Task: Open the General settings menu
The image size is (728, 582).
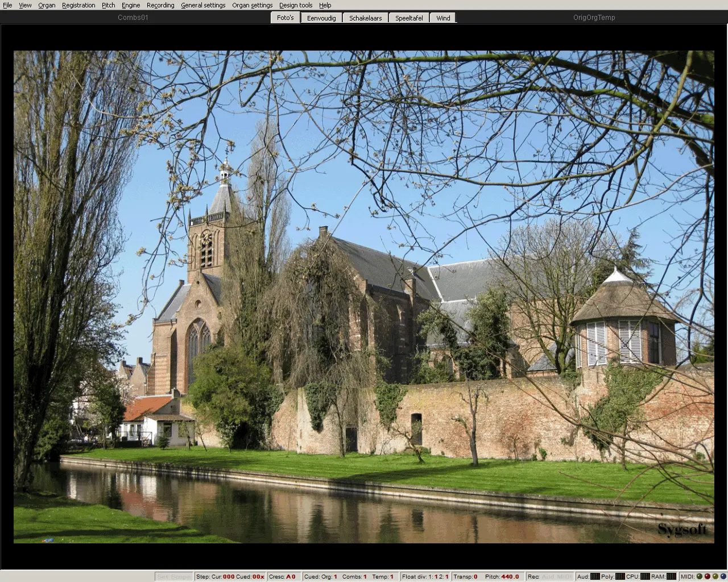Action: 203,5
